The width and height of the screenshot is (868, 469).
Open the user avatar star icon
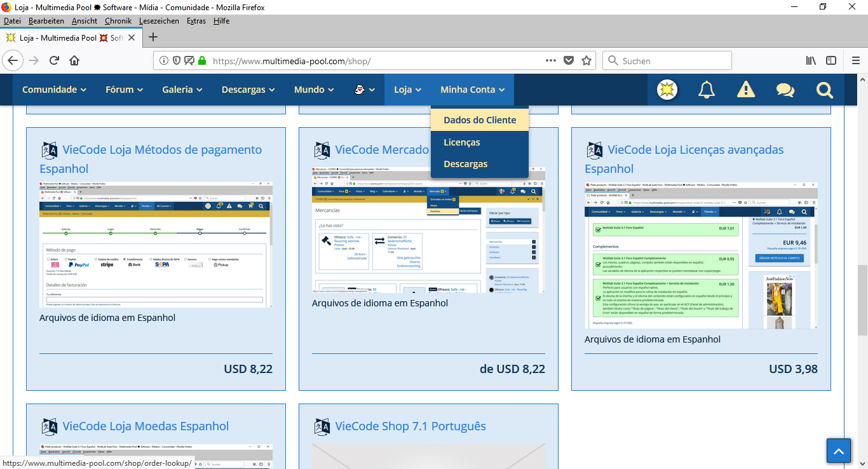point(667,90)
